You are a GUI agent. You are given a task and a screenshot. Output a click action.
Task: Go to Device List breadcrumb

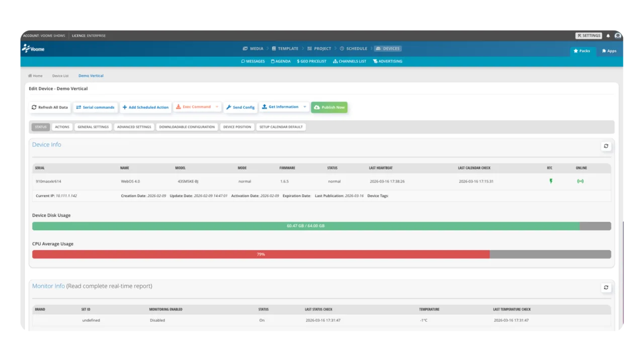pyautogui.click(x=60, y=76)
